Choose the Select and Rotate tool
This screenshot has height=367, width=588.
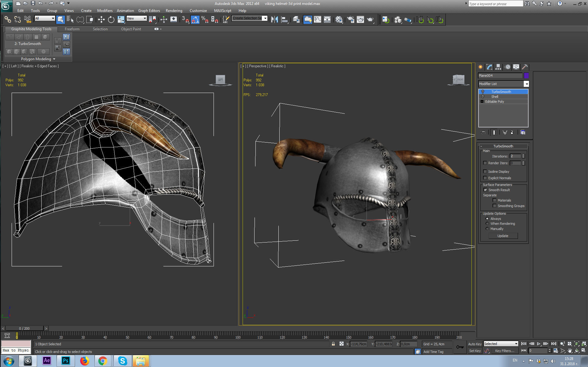tap(111, 20)
